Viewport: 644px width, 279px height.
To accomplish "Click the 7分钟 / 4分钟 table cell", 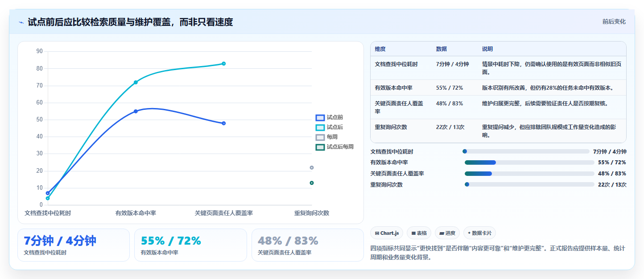I will [453, 64].
